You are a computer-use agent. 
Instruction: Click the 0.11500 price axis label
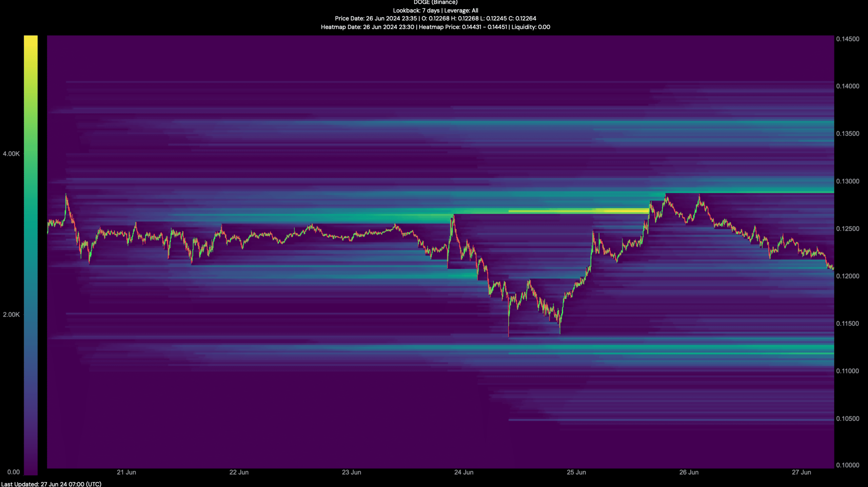pos(848,324)
